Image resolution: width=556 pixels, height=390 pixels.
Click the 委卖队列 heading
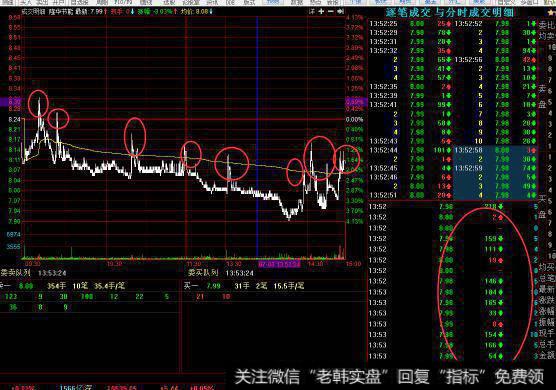(16, 273)
